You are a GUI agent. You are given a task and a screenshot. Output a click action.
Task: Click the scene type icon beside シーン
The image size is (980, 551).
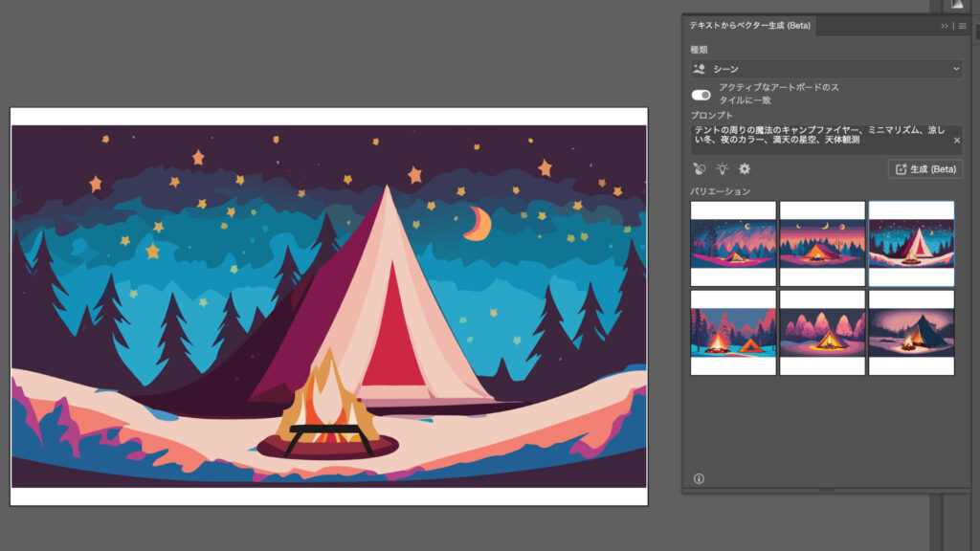point(700,69)
